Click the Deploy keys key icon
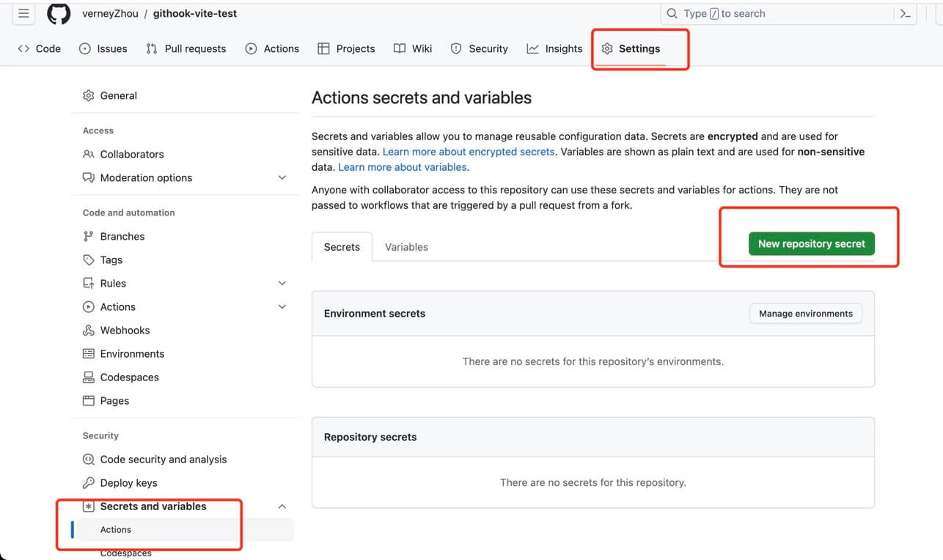 (x=89, y=483)
